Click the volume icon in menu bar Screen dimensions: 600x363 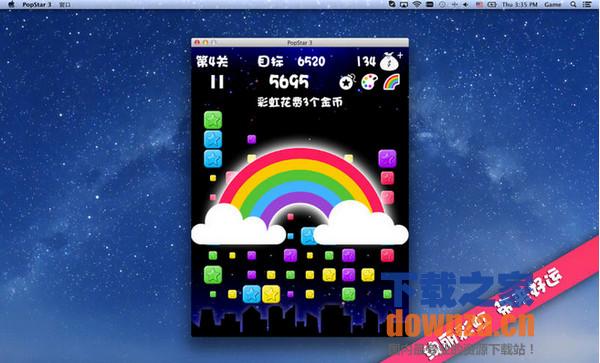466,5
